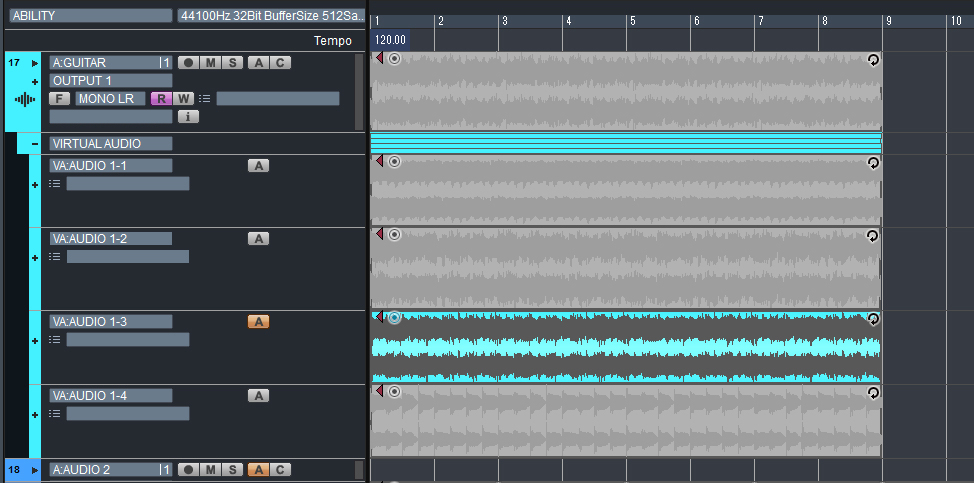Viewport: 974px width, 483px height.
Task: Select the VA:AUDIO 1-3 name field
Action: click(x=111, y=322)
